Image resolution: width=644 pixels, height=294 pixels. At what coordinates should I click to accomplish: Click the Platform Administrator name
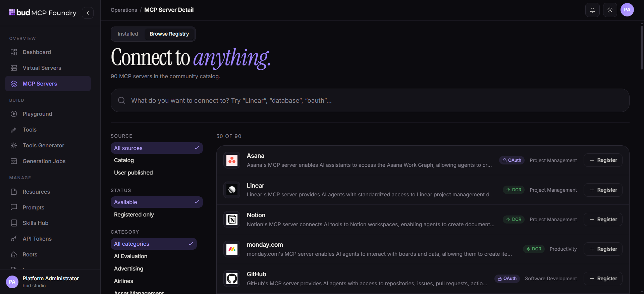(x=51, y=278)
